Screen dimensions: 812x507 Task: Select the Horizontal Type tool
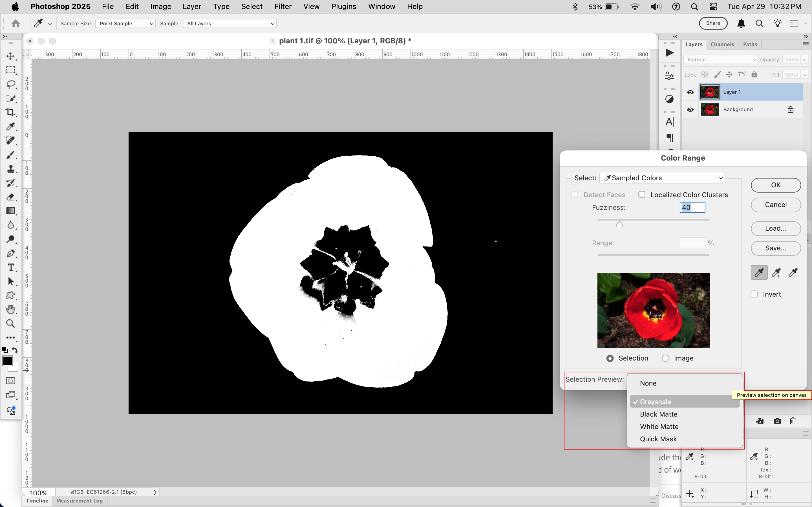pyautogui.click(x=10, y=267)
